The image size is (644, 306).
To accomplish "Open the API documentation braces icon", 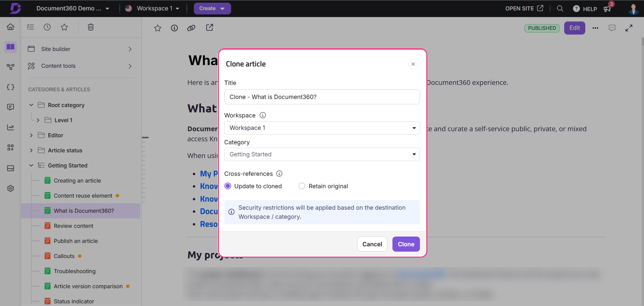I will pos(10,87).
